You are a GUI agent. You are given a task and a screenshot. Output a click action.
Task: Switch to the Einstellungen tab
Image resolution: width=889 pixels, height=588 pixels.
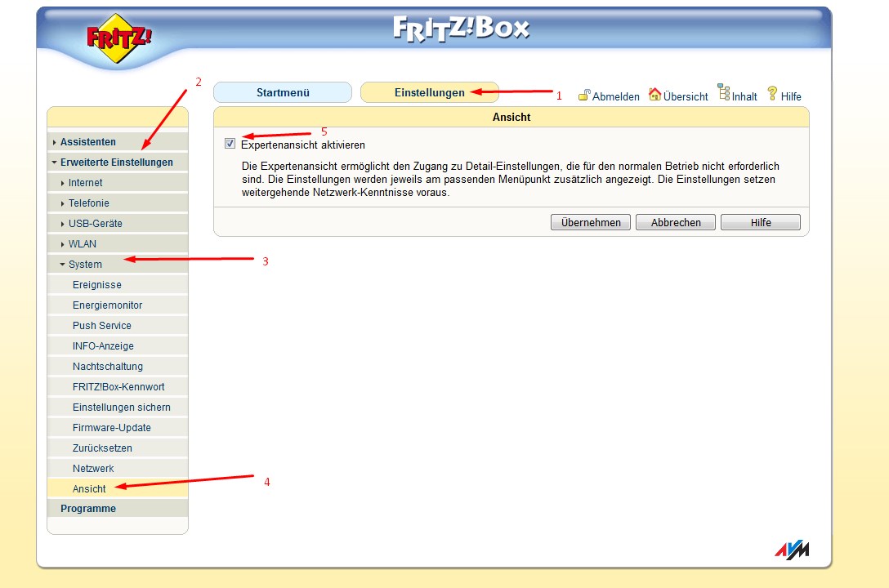point(429,92)
